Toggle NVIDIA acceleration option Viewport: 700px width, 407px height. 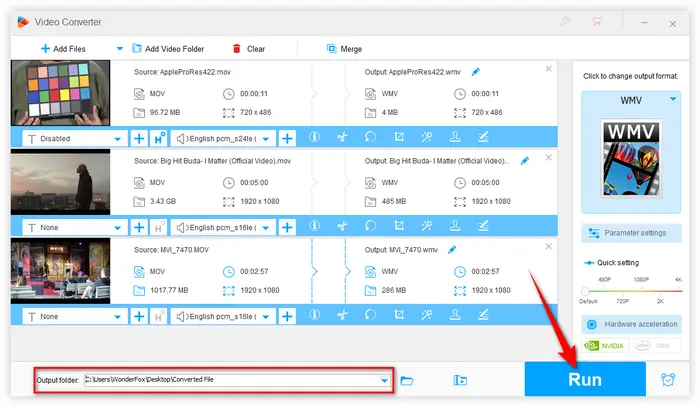pyautogui.click(x=605, y=345)
